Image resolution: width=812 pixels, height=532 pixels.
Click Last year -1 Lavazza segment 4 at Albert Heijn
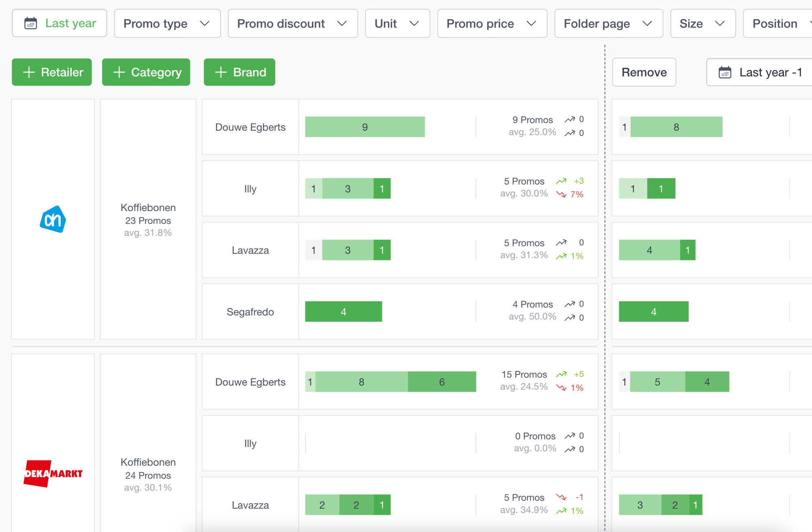[x=650, y=250]
